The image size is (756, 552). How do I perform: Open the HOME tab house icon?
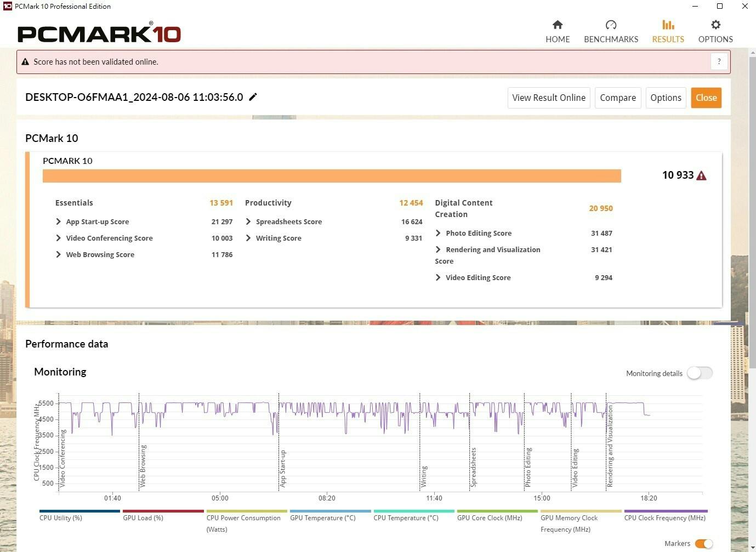coord(558,25)
